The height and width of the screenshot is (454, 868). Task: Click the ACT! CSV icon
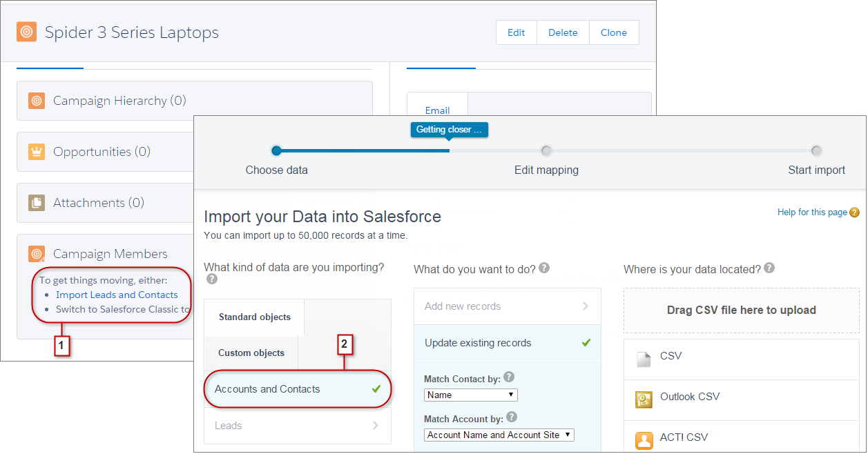[x=644, y=440]
